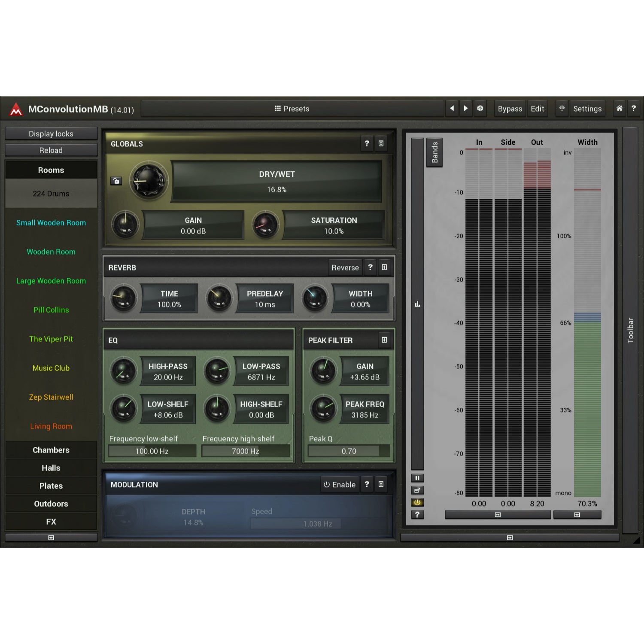Select the Small Wooden Room impulse

51,223
